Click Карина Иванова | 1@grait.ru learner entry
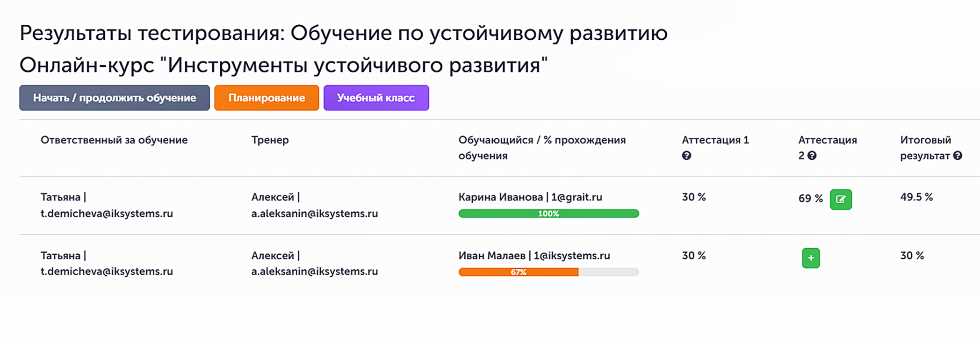 pos(530,197)
